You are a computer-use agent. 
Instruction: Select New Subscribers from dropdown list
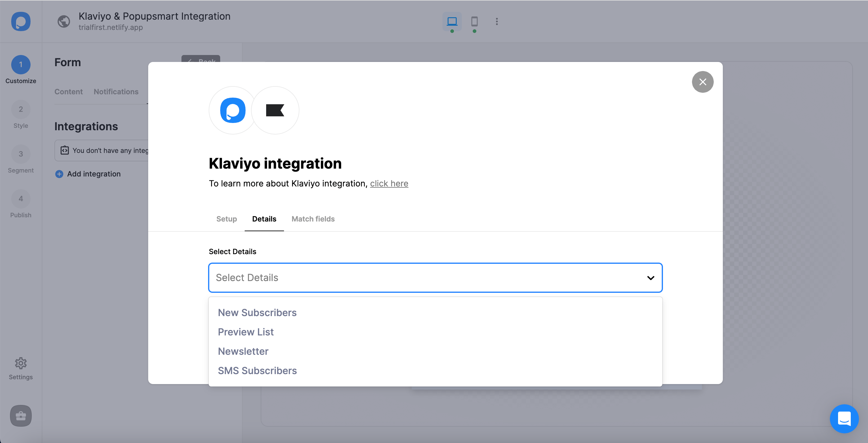tap(257, 312)
